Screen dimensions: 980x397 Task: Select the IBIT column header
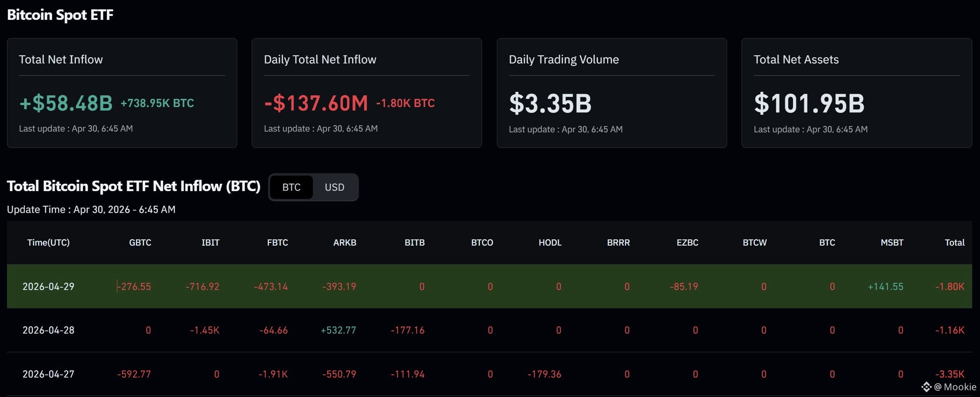pyautogui.click(x=210, y=242)
